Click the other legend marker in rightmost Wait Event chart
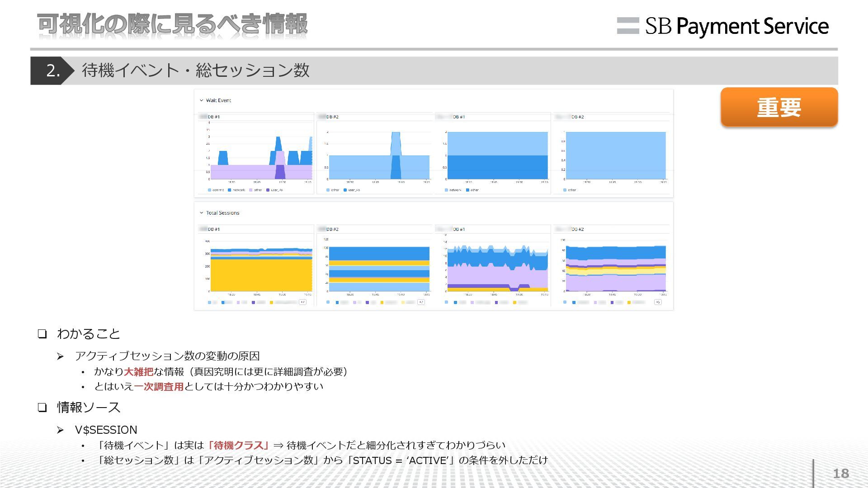This screenshot has width=868, height=488. point(565,190)
